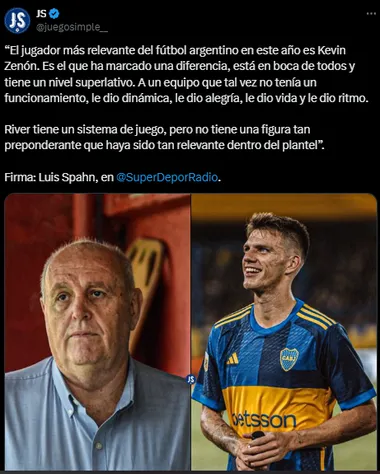The image size is (380, 474).
Task: Open the right photo of the Boca player
Action: click(284, 332)
